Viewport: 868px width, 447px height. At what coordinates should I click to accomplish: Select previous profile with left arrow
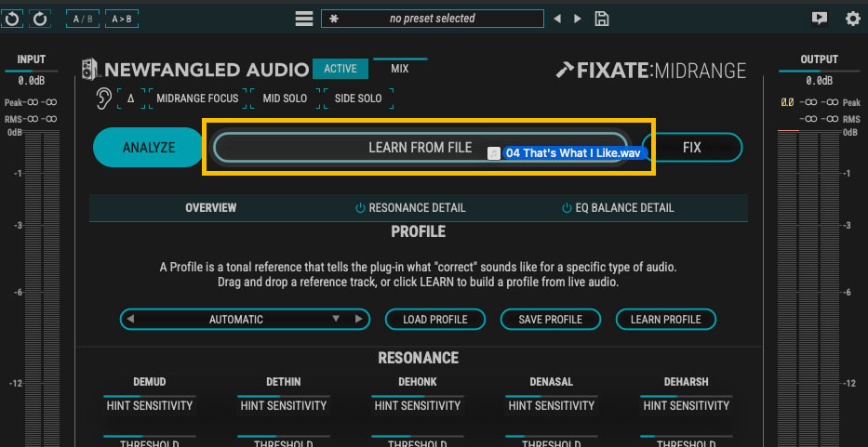pos(130,319)
